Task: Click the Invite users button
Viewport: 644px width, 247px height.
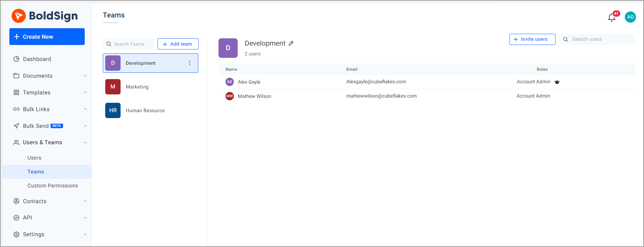Action: (x=532, y=39)
